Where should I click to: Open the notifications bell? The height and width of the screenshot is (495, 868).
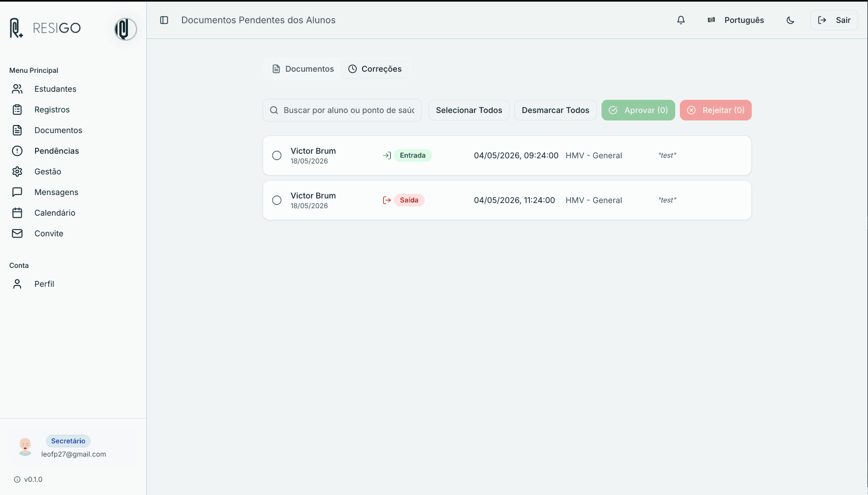click(681, 20)
